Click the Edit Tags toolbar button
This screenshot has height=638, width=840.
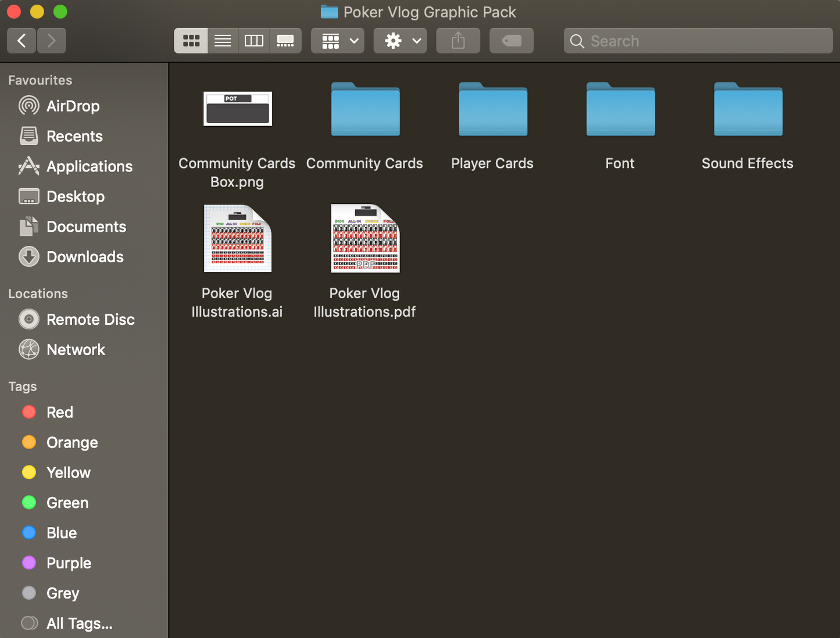point(512,41)
